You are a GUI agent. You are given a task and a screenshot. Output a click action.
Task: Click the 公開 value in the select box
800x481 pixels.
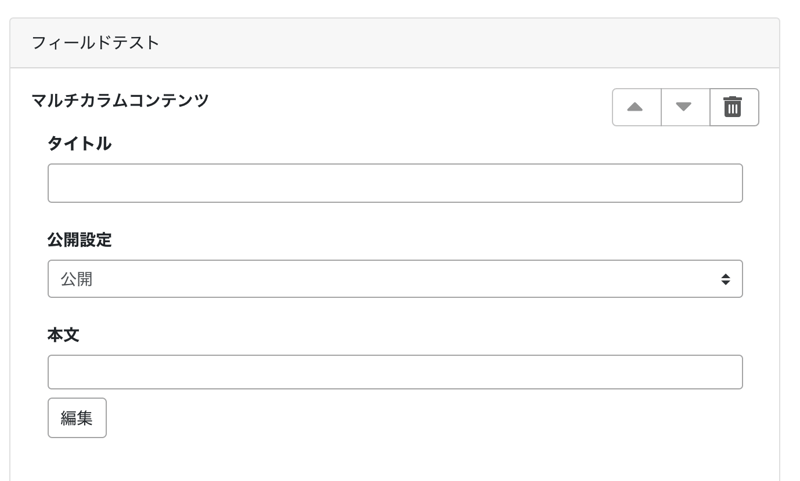pyautogui.click(x=77, y=279)
